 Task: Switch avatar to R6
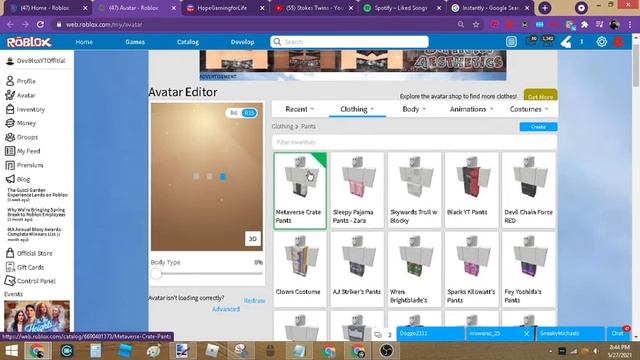point(234,113)
